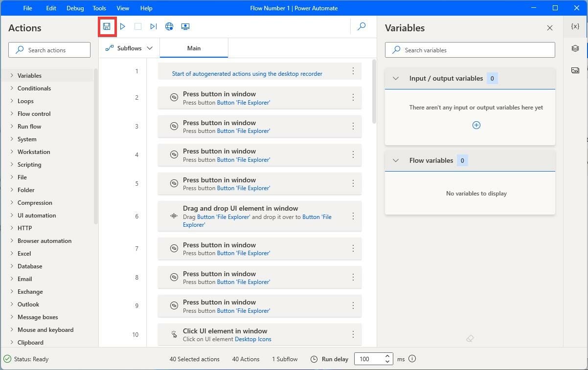Open more options for action 2

click(353, 97)
